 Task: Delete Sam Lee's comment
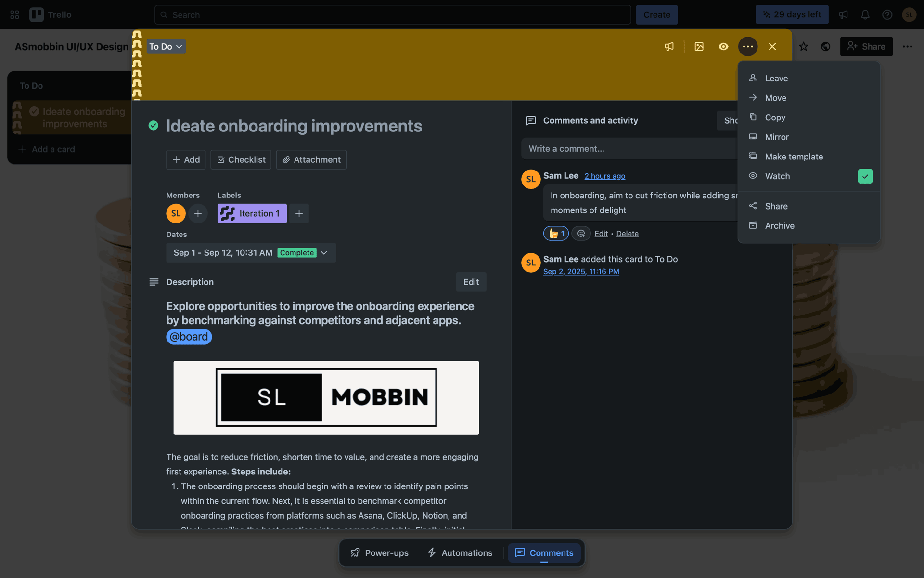tap(628, 234)
